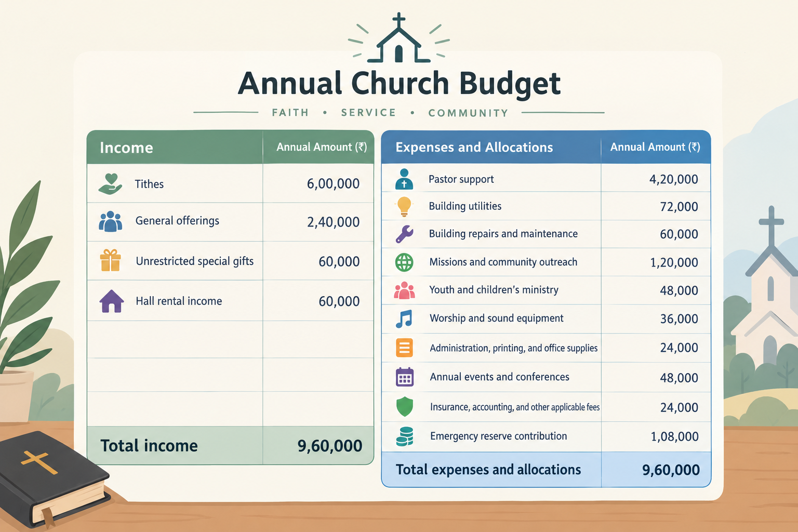Click the Emergency reserve contribution label
The height and width of the screenshot is (532, 798).
pos(499,436)
